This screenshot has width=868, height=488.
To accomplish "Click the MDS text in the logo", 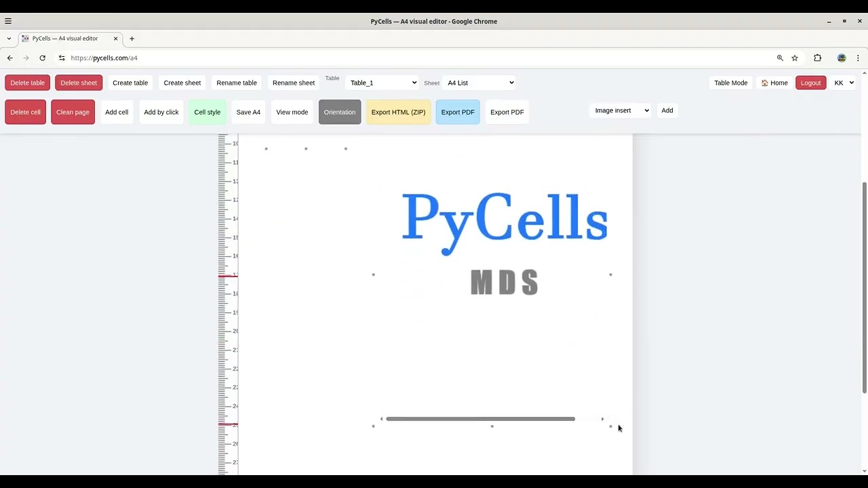I will coord(505,282).
